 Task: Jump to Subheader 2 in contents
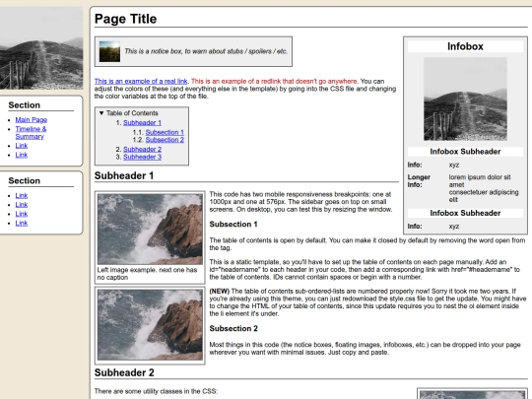pyautogui.click(x=142, y=150)
